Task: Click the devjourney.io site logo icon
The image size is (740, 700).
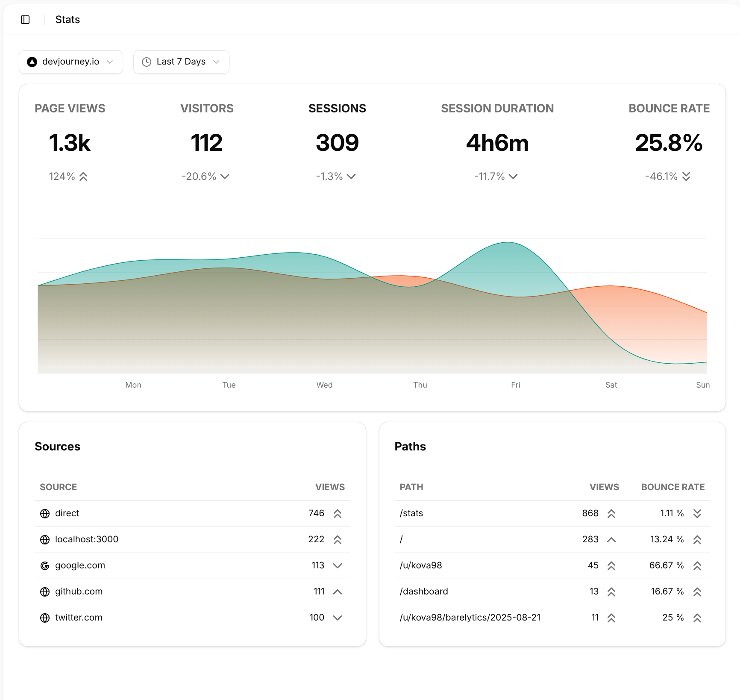Action: point(32,62)
